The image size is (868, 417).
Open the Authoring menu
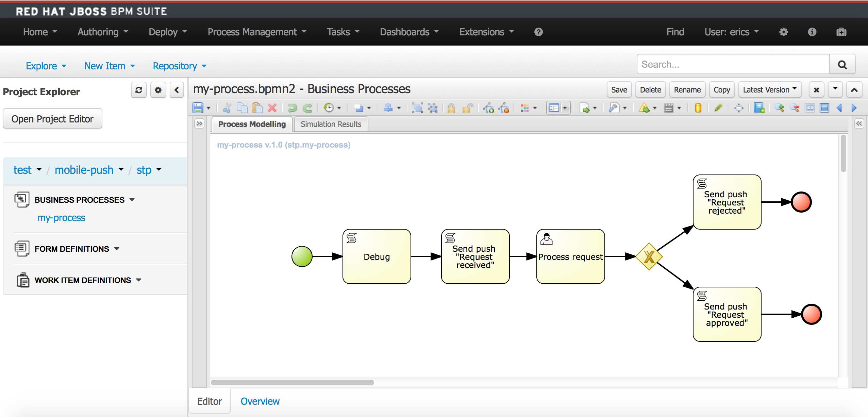(x=102, y=32)
